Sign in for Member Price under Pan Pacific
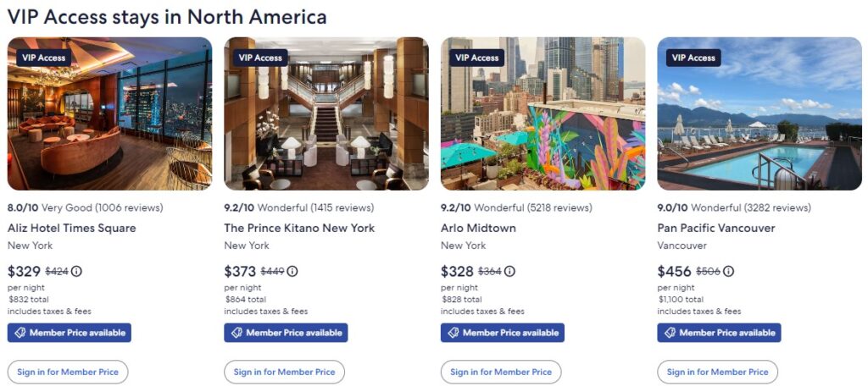 [718, 372]
